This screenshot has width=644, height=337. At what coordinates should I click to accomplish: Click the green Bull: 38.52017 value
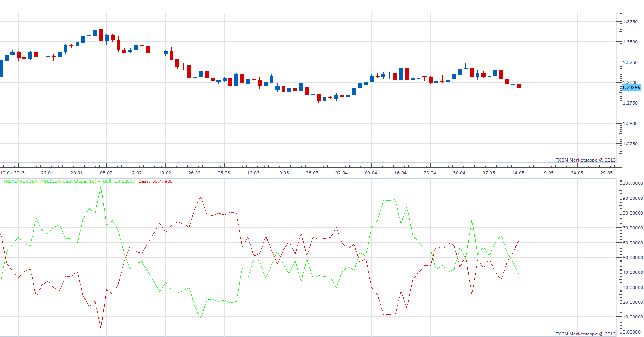click(x=119, y=181)
